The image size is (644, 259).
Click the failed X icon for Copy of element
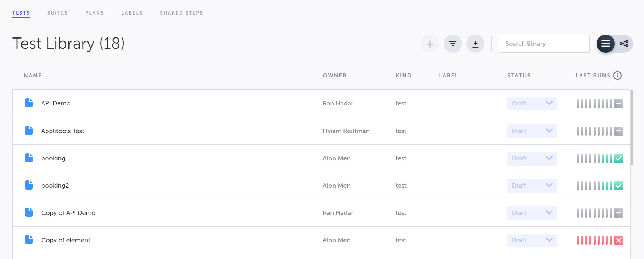pyautogui.click(x=619, y=240)
